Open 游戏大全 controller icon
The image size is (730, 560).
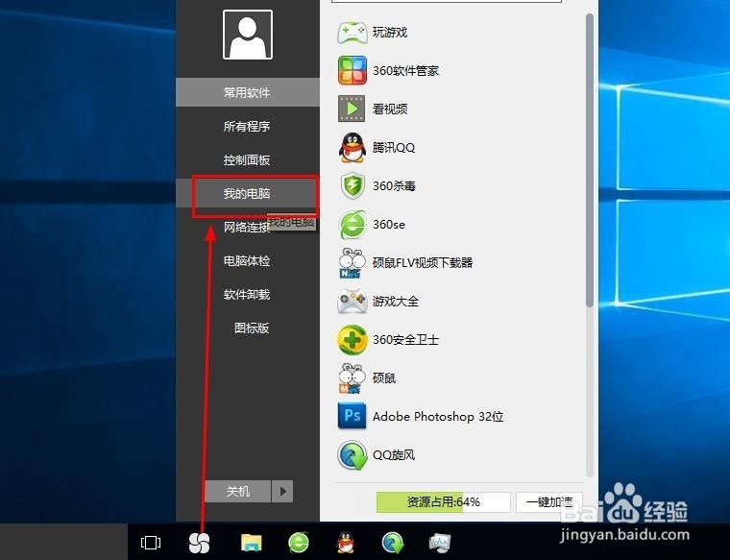pyautogui.click(x=352, y=302)
